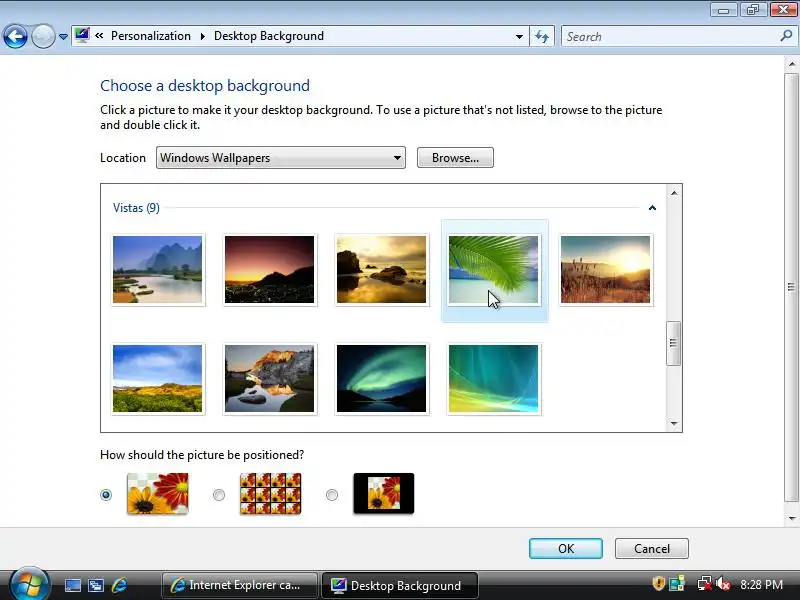Select the center position radio button

pos(332,495)
